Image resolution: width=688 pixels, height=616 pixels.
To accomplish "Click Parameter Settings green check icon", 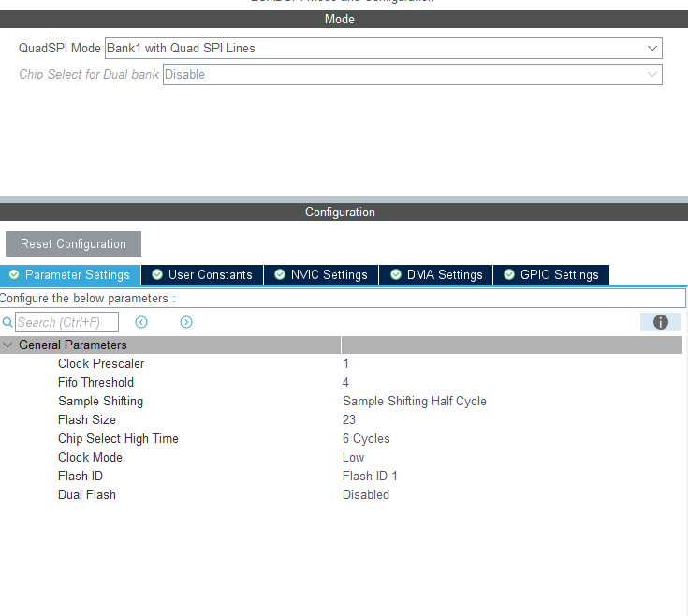I will 14,274.
